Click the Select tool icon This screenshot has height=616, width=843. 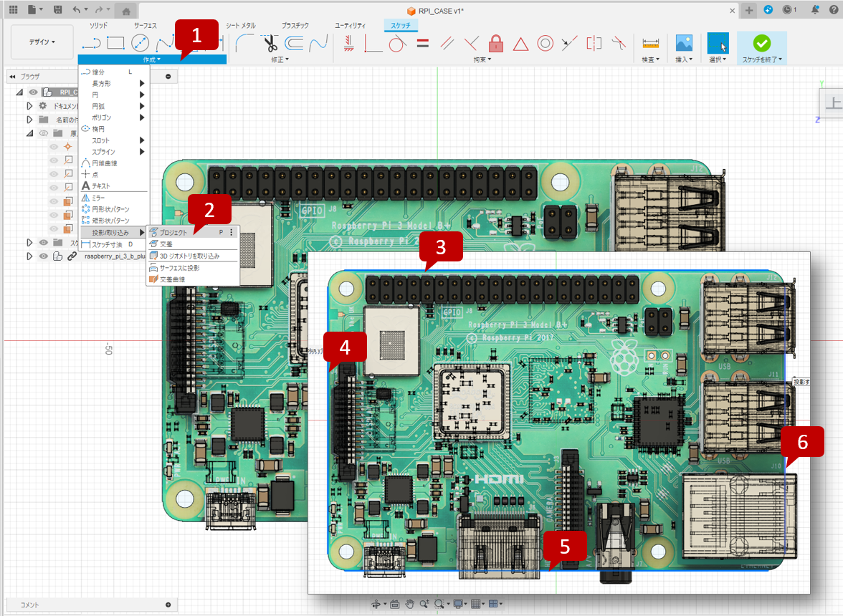coord(718,43)
